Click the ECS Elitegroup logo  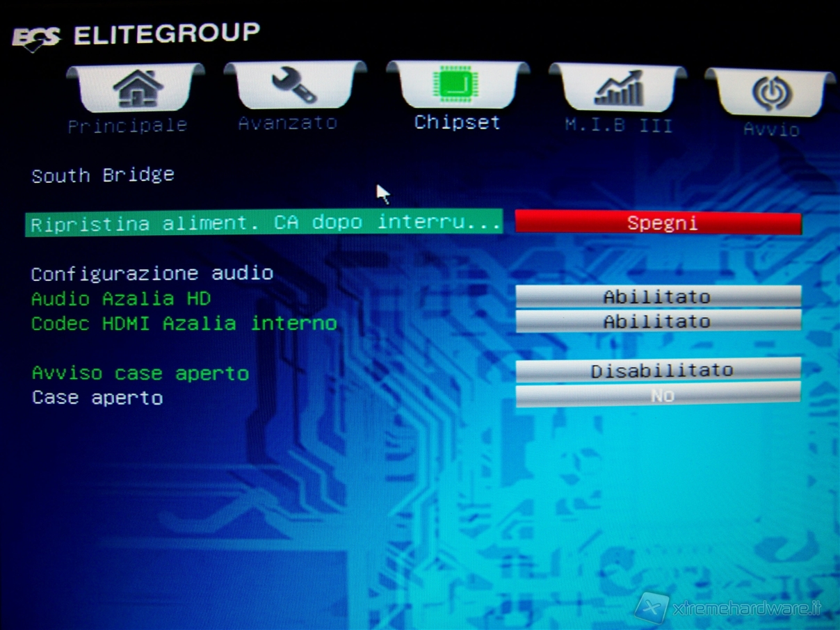tap(136, 36)
